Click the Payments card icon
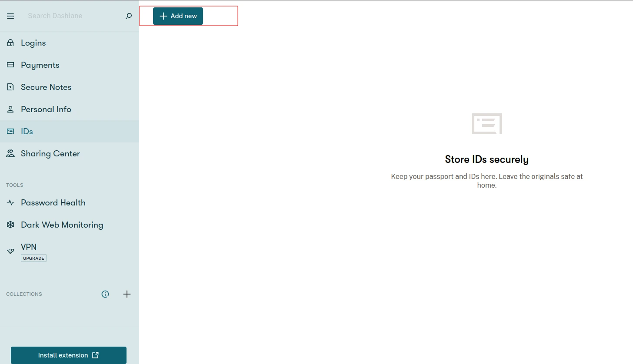 pyautogui.click(x=10, y=65)
